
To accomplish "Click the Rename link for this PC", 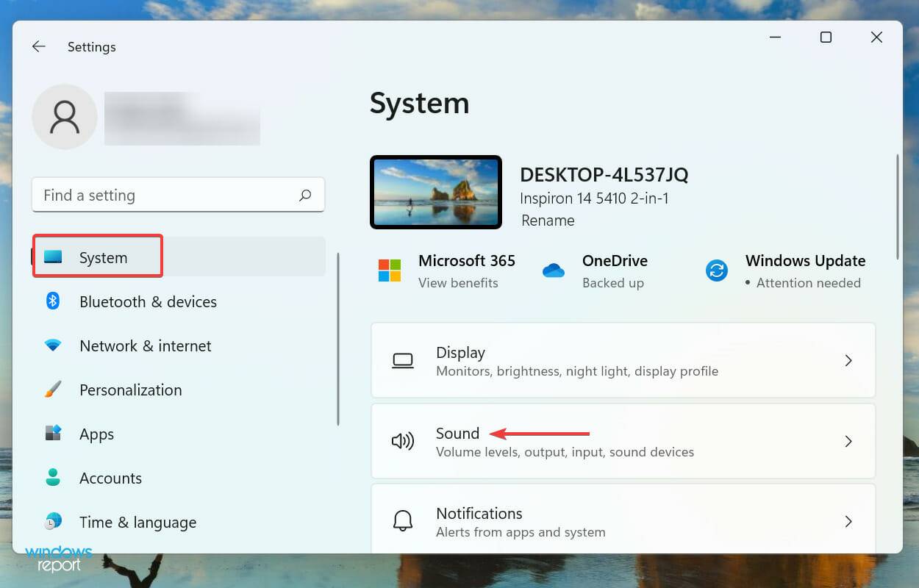I will click(x=548, y=220).
